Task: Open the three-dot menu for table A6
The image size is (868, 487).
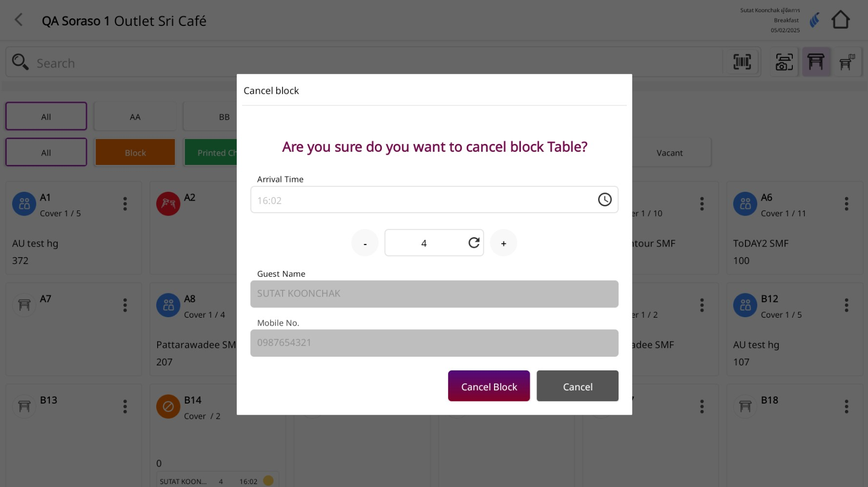Action: click(846, 204)
